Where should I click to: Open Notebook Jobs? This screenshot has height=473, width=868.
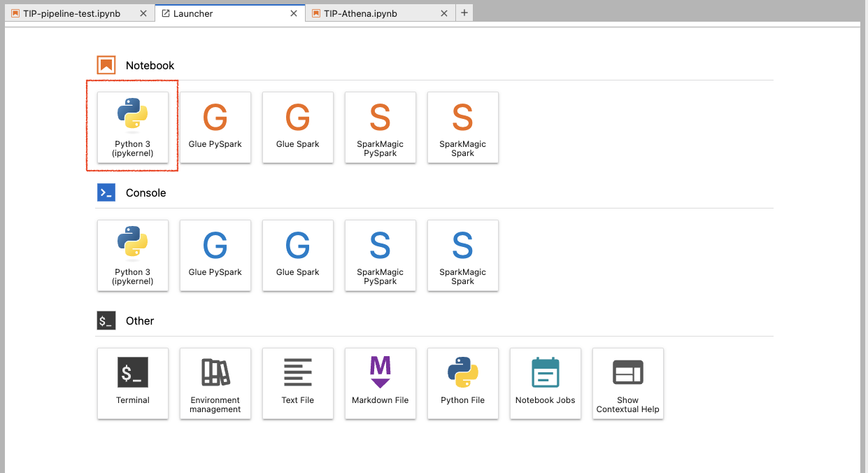pos(546,383)
